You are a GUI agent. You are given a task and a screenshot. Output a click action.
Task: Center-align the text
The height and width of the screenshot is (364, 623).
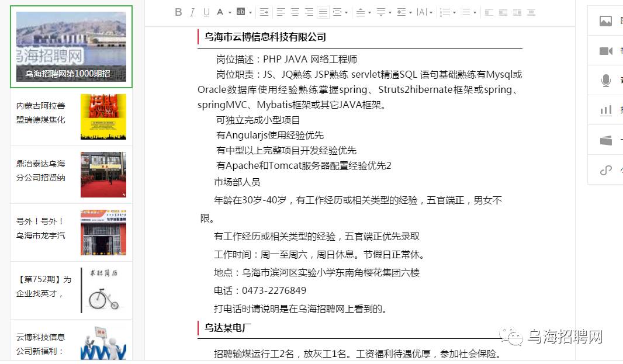[x=295, y=12]
